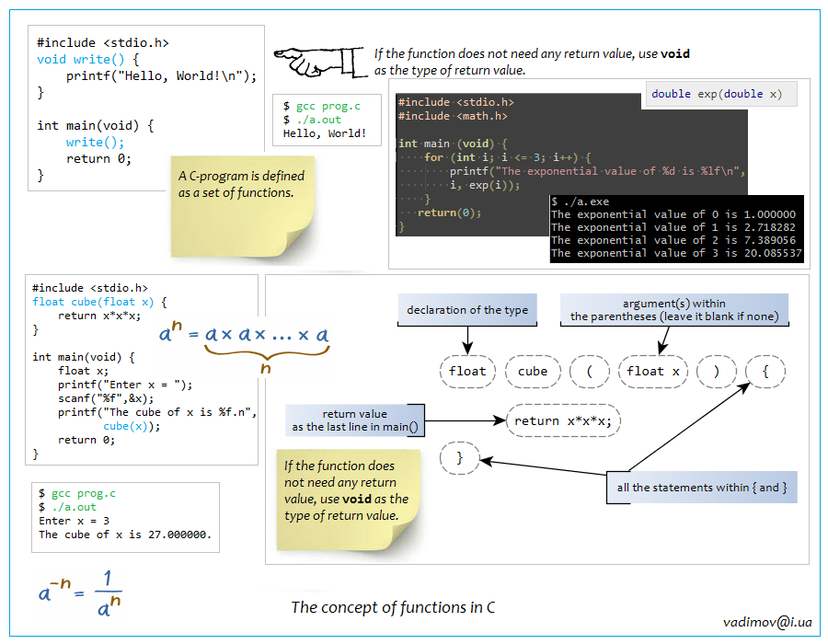Click the printf("Hello, World!\n"); code line
The image size is (828, 644).
(161, 76)
